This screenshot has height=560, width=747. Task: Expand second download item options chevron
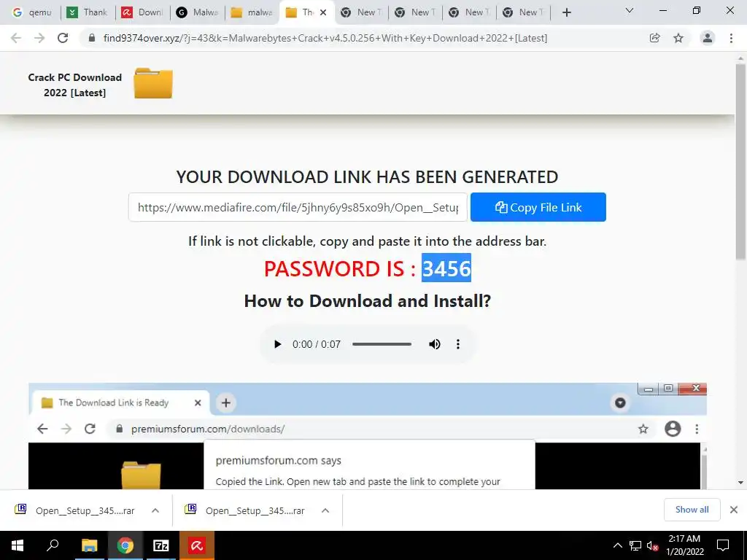point(325,510)
